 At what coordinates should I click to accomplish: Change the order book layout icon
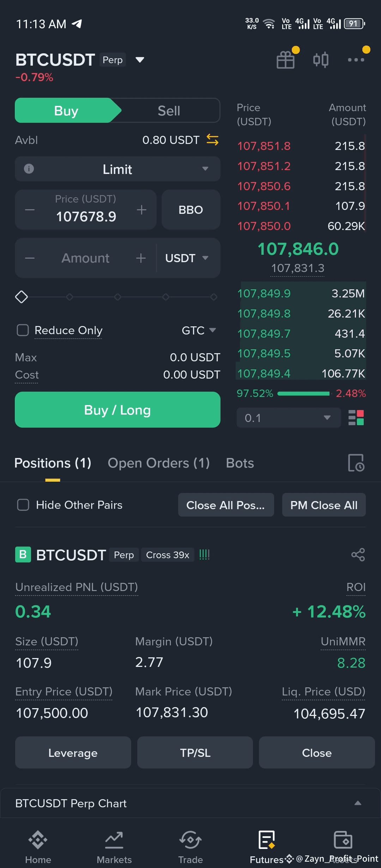click(356, 418)
